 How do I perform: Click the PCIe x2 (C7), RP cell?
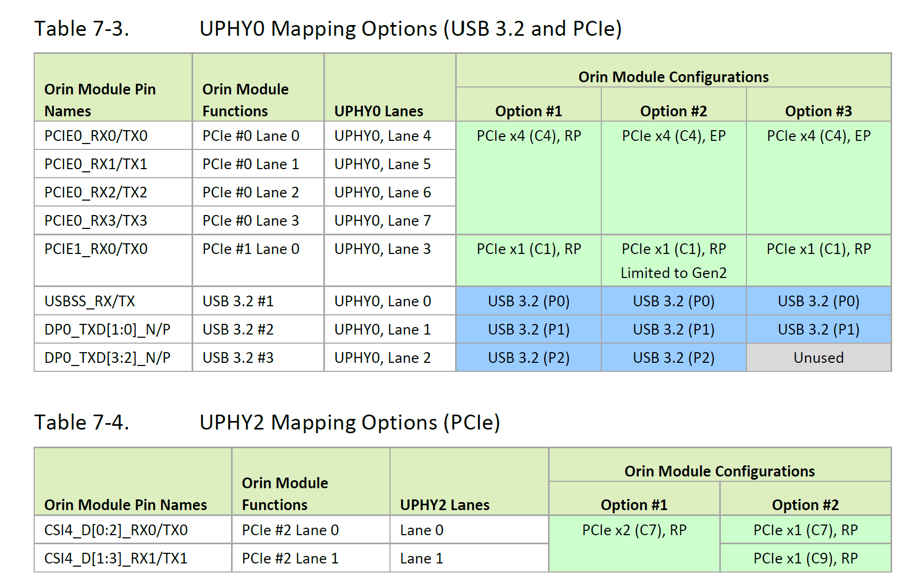coord(634,544)
